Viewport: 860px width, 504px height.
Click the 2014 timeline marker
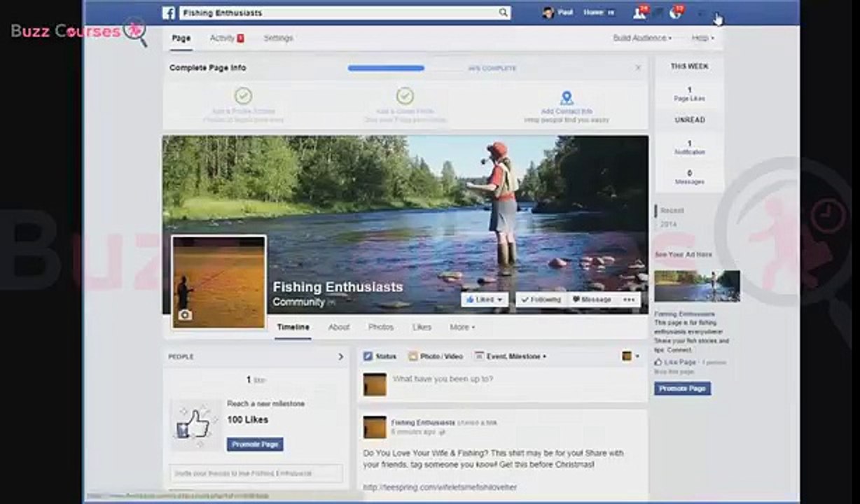(x=669, y=225)
